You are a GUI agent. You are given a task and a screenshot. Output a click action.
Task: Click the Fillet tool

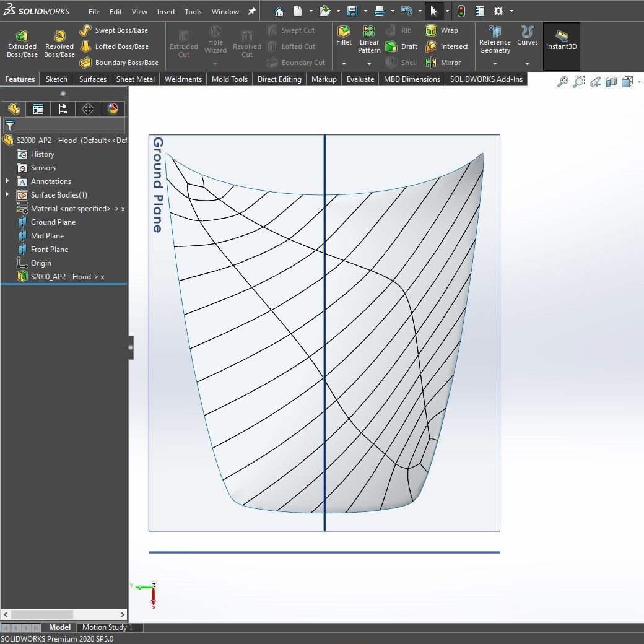click(344, 36)
